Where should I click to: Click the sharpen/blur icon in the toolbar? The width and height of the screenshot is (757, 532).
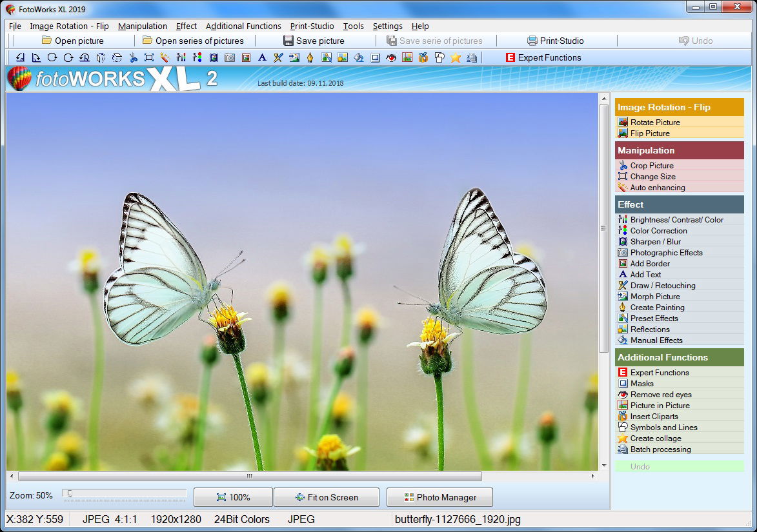tap(214, 58)
